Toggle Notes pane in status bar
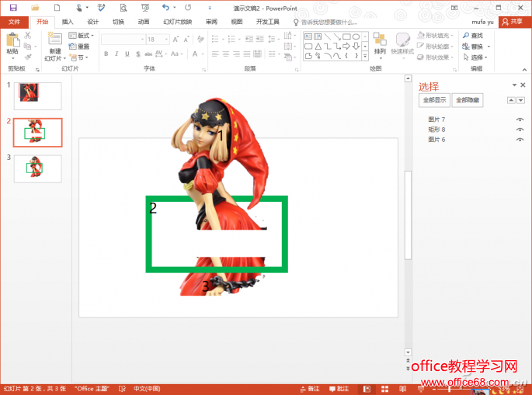The image size is (532, 395). [310, 389]
